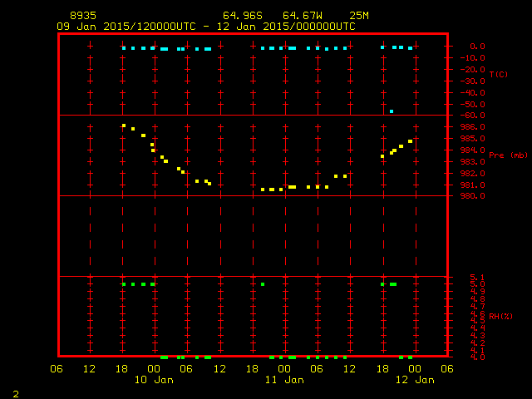Click the T(C) axis title

[x=499, y=74]
